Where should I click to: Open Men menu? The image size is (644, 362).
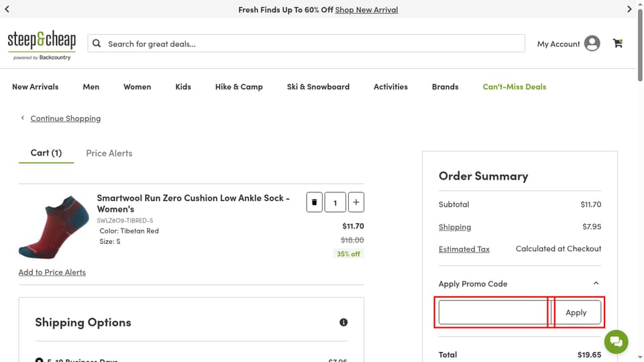tap(91, 86)
